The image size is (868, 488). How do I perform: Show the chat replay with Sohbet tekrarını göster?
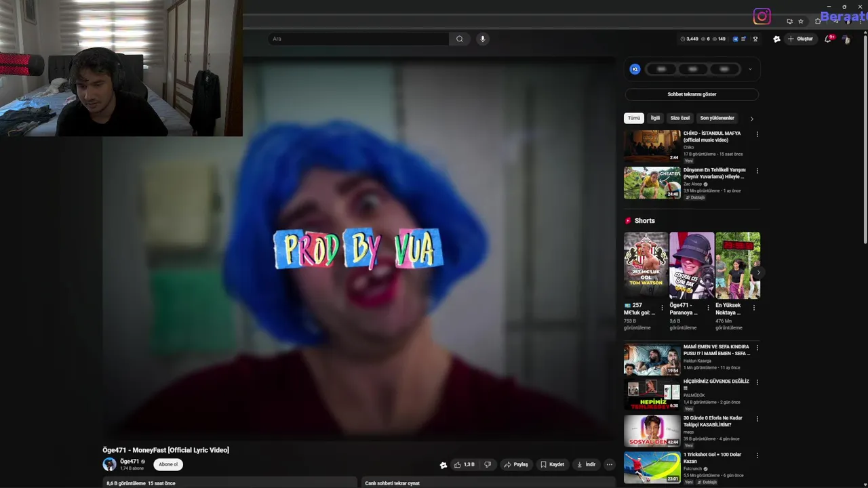click(x=692, y=94)
